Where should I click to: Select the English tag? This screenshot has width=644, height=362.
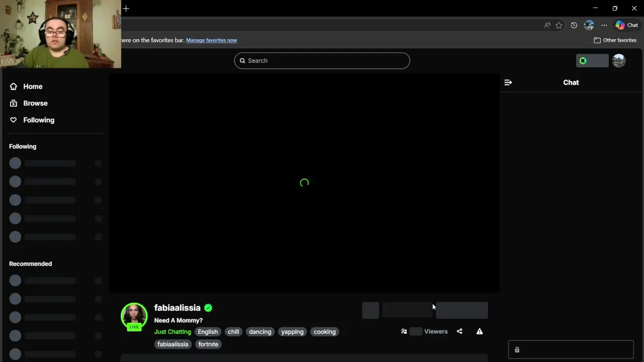208,332
